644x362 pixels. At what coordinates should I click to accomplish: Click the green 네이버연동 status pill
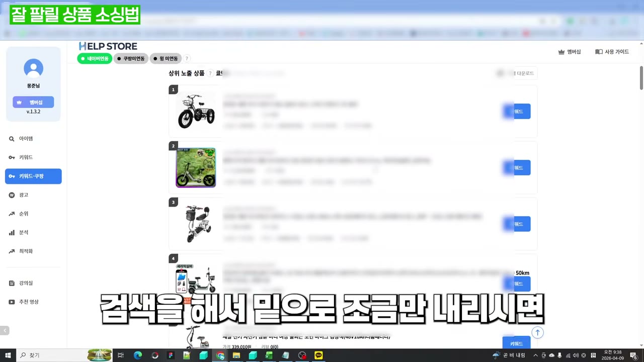(x=95, y=58)
